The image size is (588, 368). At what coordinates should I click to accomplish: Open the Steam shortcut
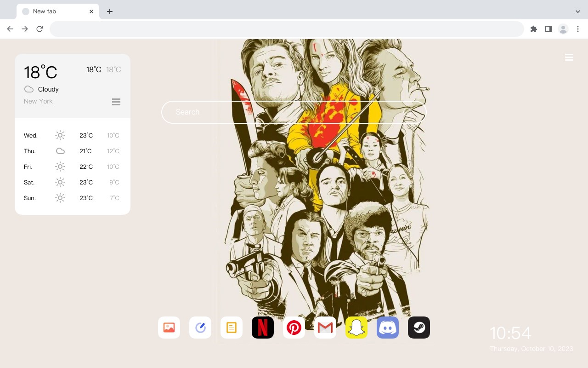(x=419, y=328)
